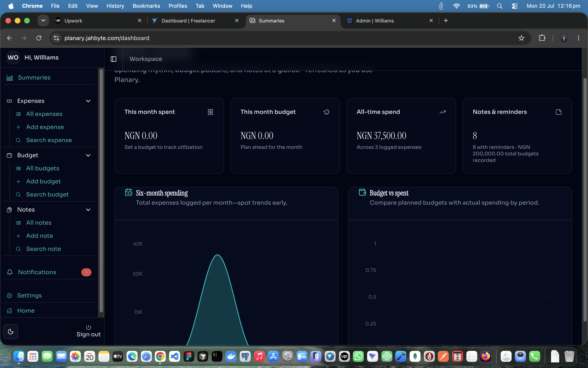Open the site information icon
The width and height of the screenshot is (588, 368).
[x=56, y=38]
